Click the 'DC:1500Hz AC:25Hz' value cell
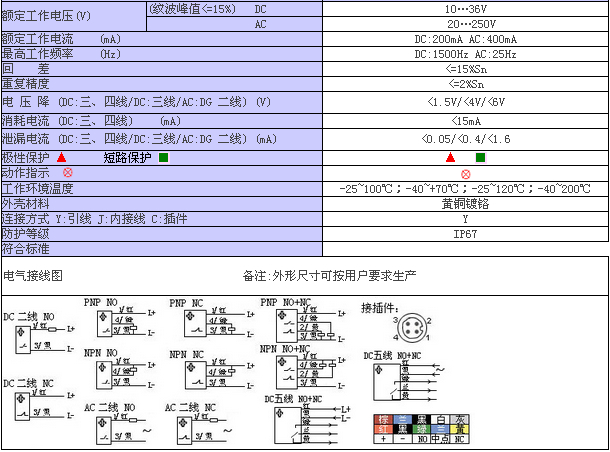The image size is (610, 452). click(465, 54)
